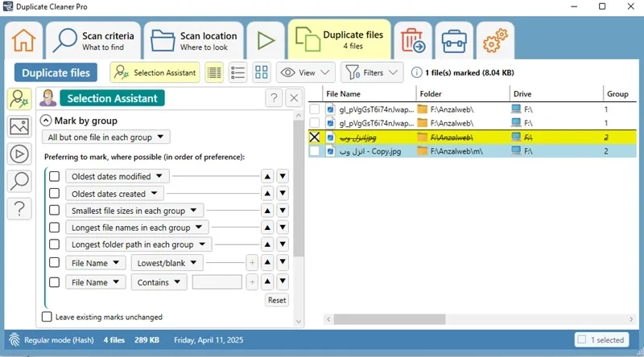Unmark the highlighted yellow row checkbox
Screen dimensions: 644x357
click(314, 137)
